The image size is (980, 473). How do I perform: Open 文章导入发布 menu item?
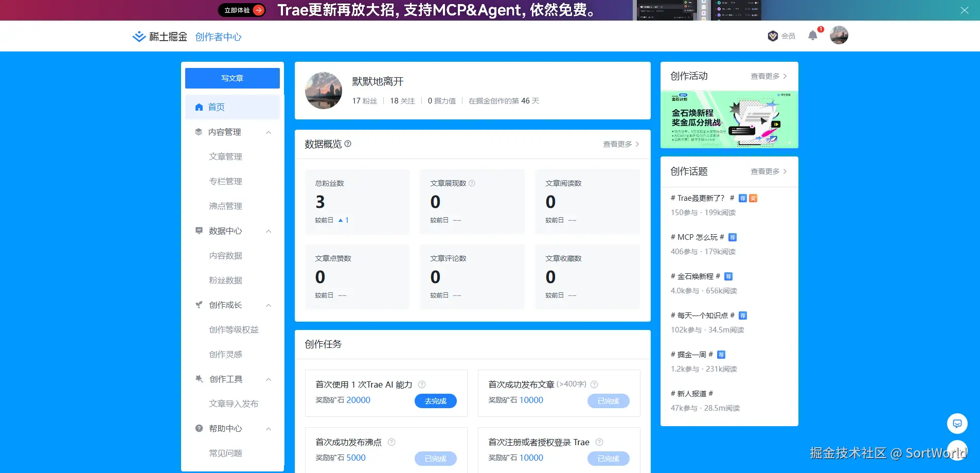click(x=234, y=404)
